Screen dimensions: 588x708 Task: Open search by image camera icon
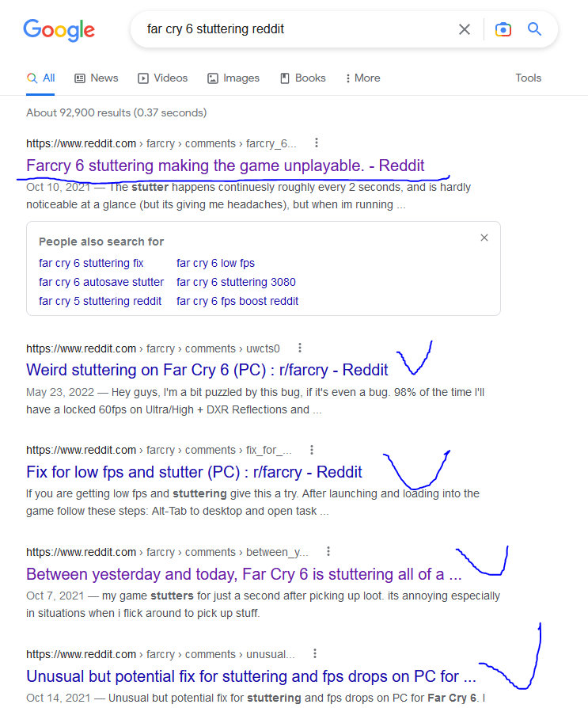[503, 29]
